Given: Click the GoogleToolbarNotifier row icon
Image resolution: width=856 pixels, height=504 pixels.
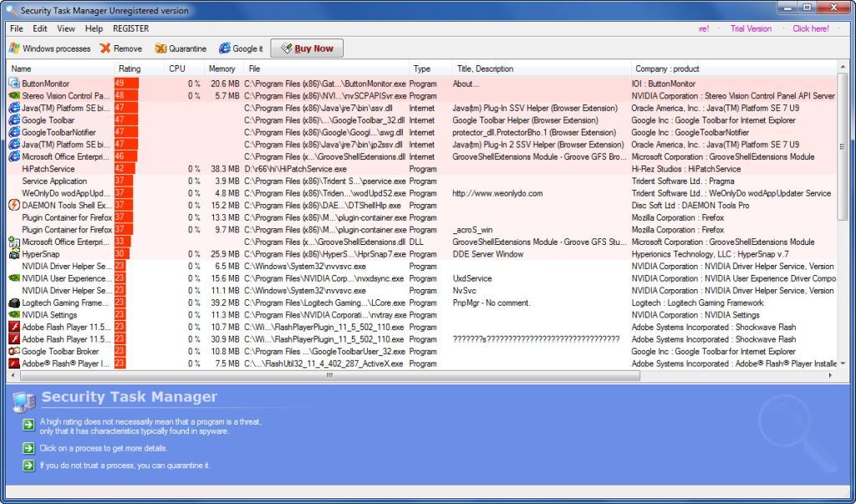Looking at the screenshot, I should (x=14, y=132).
